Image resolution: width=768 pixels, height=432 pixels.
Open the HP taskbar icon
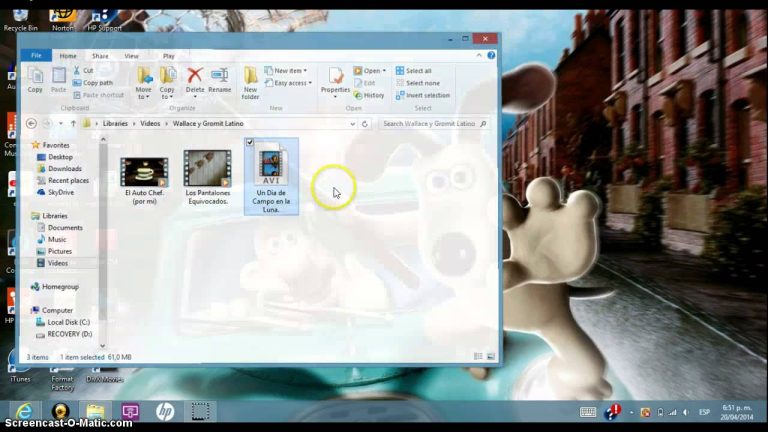pos(166,411)
